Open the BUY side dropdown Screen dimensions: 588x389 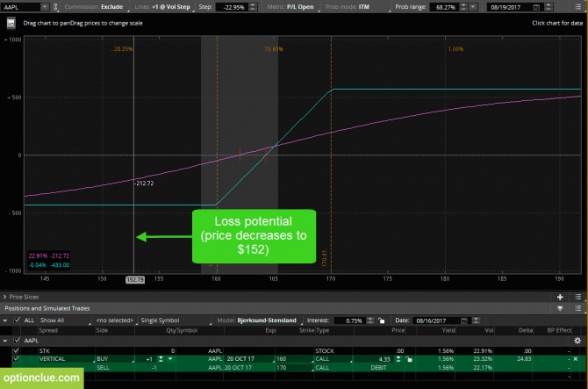click(115, 359)
